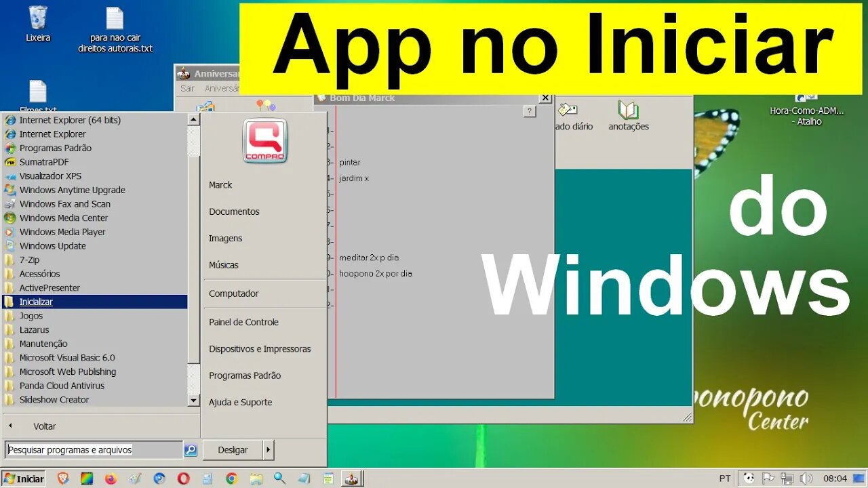This screenshot has width=868, height=488.
Task: Open Windows Update from the programs list
Action: (94, 246)
